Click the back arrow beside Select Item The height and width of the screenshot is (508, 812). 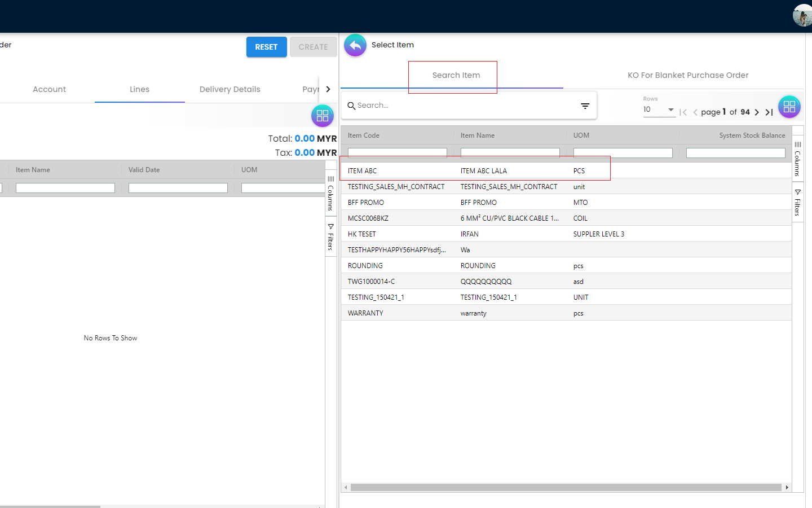click(x=355, y=45)
